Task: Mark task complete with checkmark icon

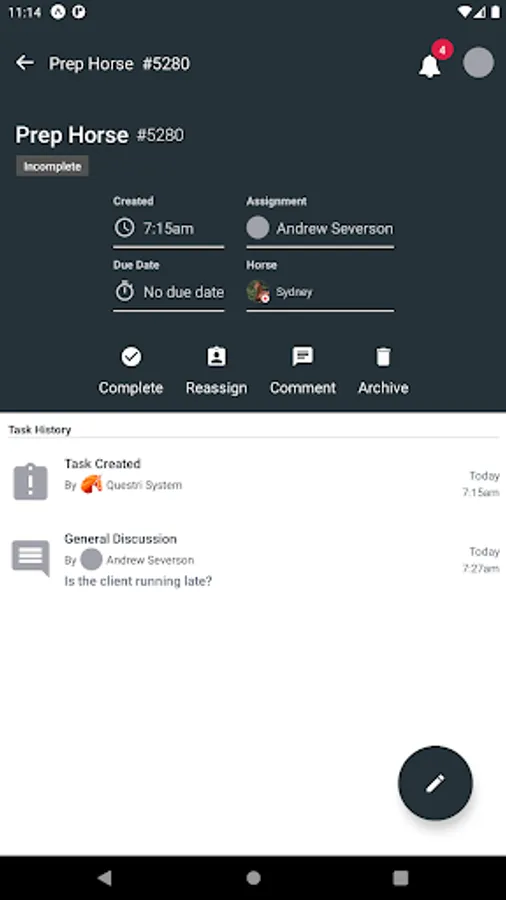Action: point(131,357)
